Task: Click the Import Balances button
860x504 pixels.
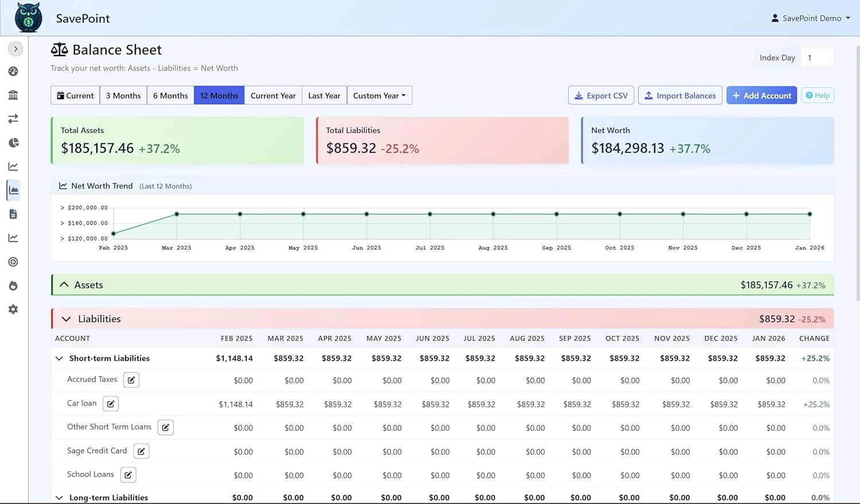Action: [680, 95]
